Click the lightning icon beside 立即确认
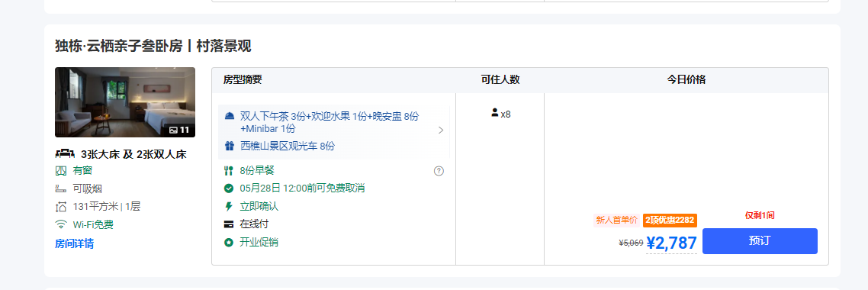The height and width of the screenshot is (290, 868). (229, 206)
